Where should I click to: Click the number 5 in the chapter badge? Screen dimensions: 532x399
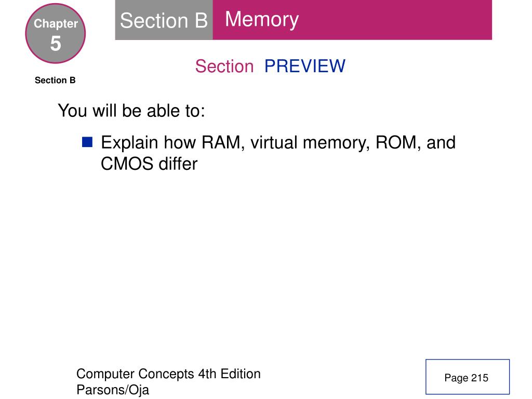tap(56, 44)
